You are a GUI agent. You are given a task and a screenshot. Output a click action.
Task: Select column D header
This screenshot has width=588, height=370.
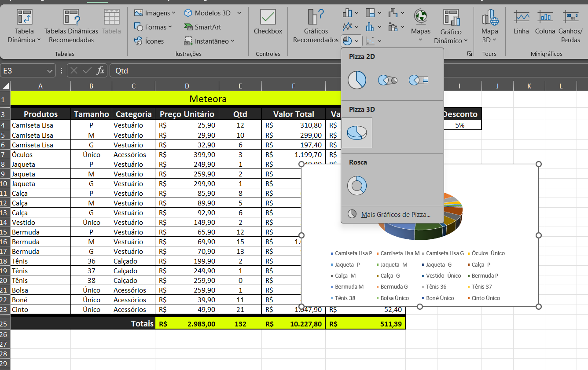tap(187, 86)
